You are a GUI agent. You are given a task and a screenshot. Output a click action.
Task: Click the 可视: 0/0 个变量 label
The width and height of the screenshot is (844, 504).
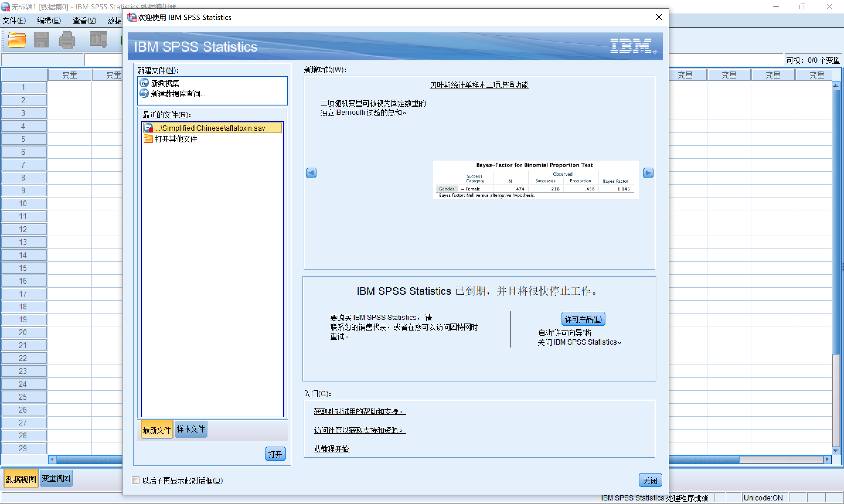[x=813, y=60]
